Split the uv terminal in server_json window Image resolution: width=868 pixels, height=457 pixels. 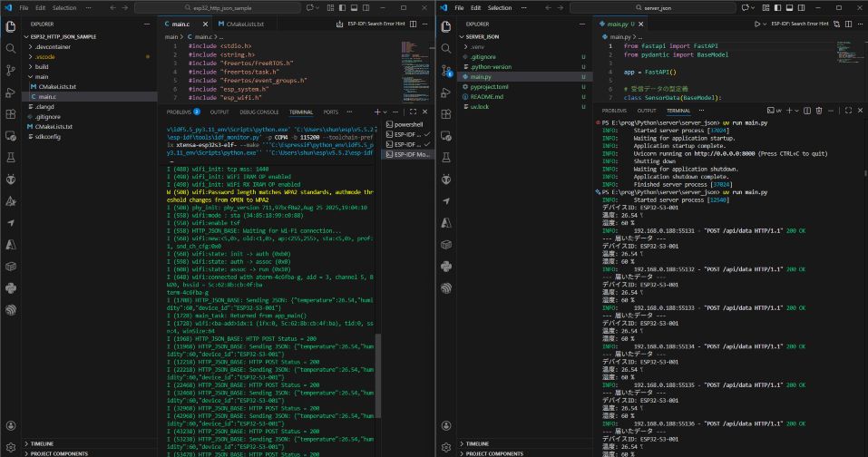click(807, 111)
